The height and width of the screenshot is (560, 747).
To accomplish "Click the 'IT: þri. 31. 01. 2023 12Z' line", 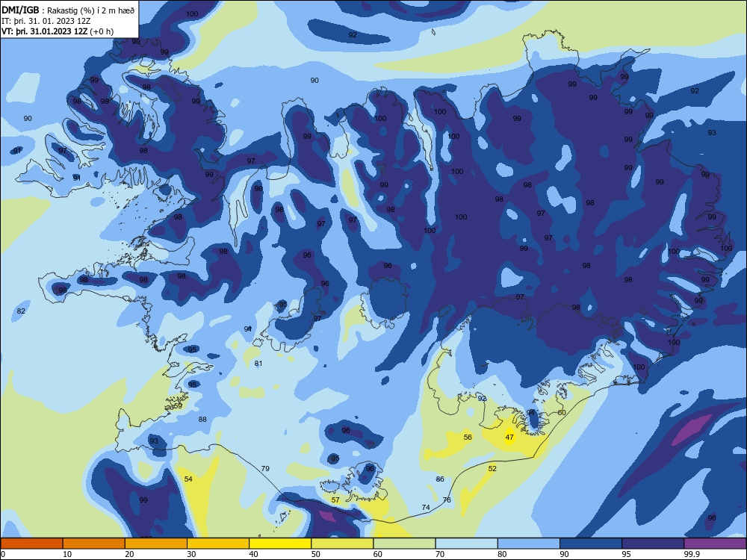I will pos(46,21).
